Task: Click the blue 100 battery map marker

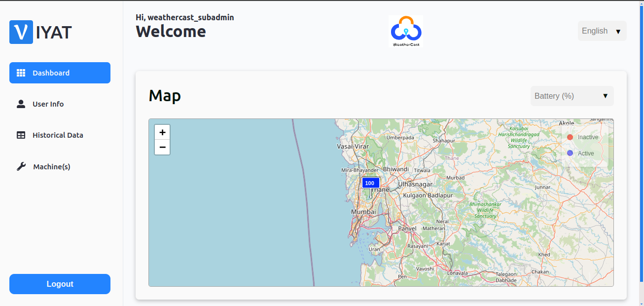Action: 370,183
